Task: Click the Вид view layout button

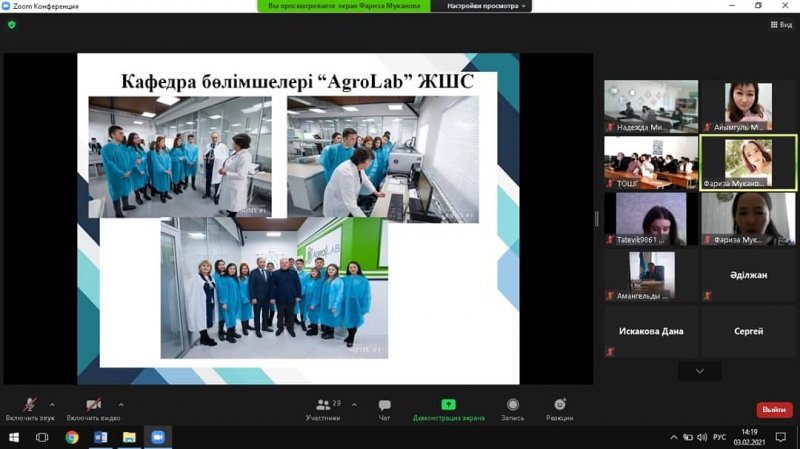Action: [780, 25]
